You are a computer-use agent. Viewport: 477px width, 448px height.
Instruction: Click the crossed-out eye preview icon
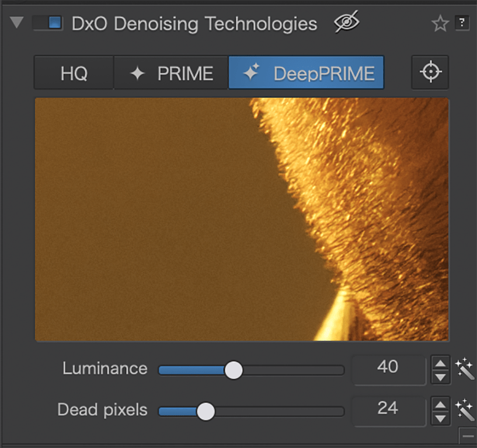tap(346, 22)
